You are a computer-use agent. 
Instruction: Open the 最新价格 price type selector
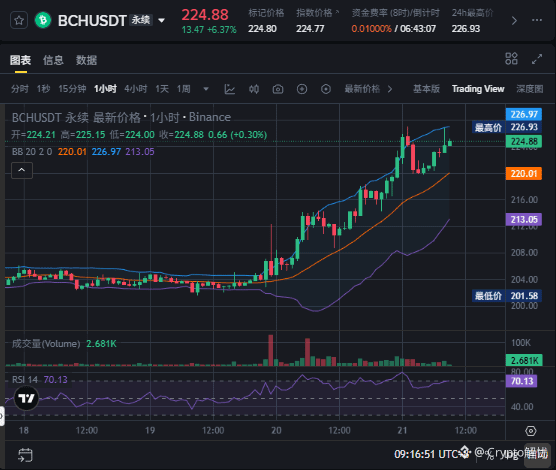(x=368, y=89)
